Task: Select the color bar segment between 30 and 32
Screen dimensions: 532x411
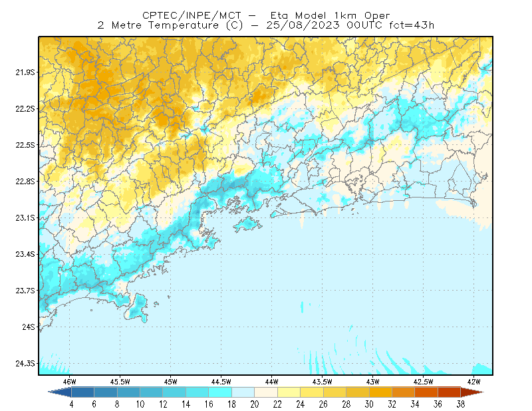Action: point(380,392)
